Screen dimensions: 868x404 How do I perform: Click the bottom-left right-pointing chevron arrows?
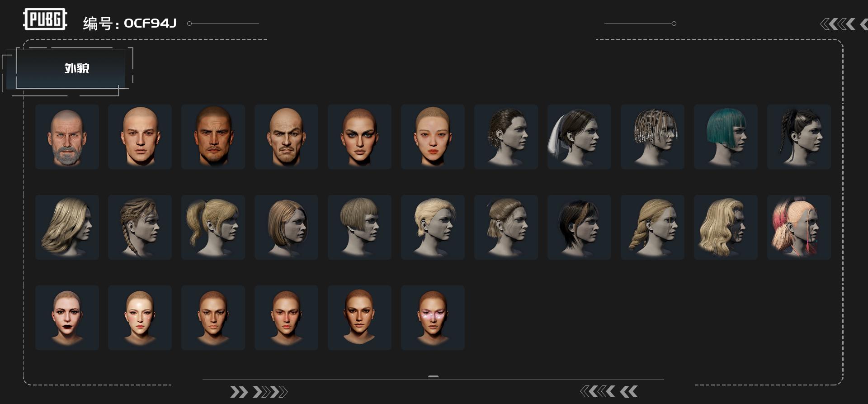point(259,392)
